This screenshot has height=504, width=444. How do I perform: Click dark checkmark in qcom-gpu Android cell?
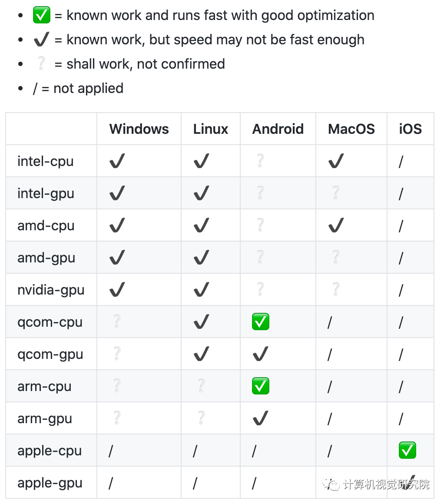tap(261, 354)
